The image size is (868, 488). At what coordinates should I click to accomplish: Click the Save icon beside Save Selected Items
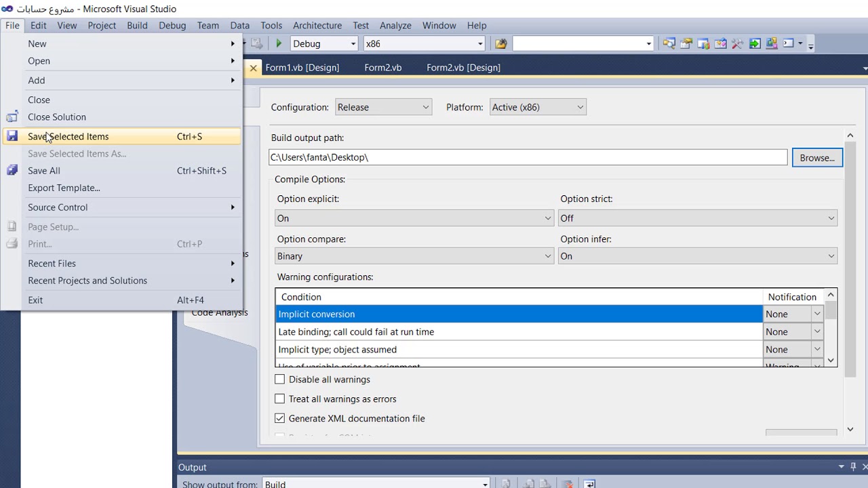point(12,136)
